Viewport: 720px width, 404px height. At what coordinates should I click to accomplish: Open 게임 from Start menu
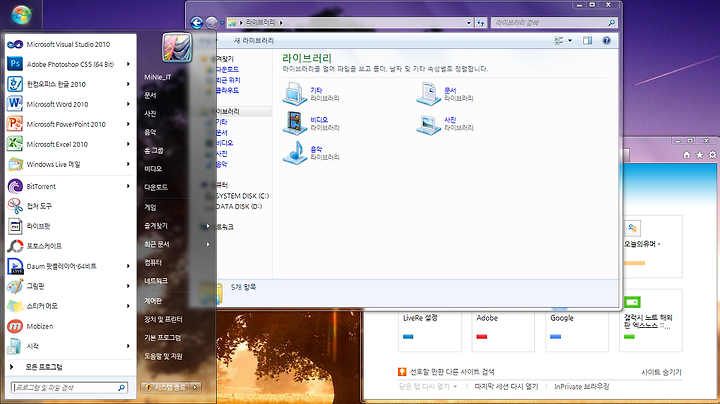click(x=150, y=208)
